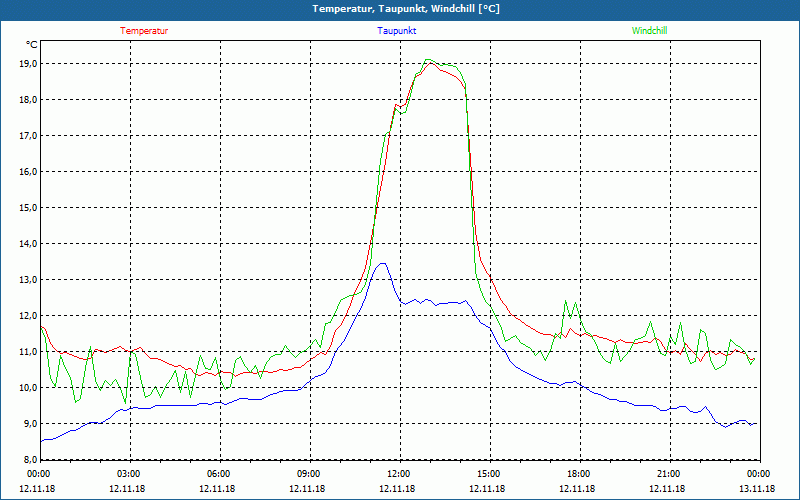The height and width of the screenshot is (500, 800).
Task: Click the 8,0 y-axis tick label
Action: [x=26, y=459]
